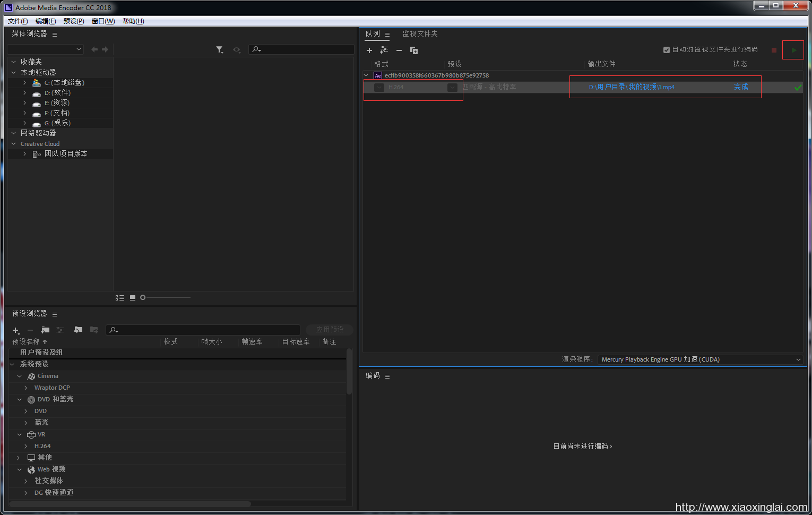Viewport: 812px width, 515px height.
Task: Go back in the Media Browser
Action: [x=94, y=49]
